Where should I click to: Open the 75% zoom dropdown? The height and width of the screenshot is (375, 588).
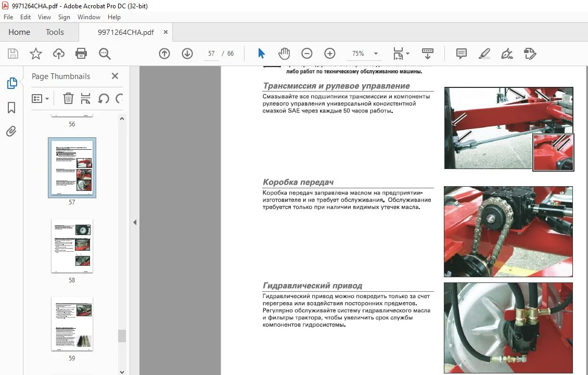click(376, 54)
